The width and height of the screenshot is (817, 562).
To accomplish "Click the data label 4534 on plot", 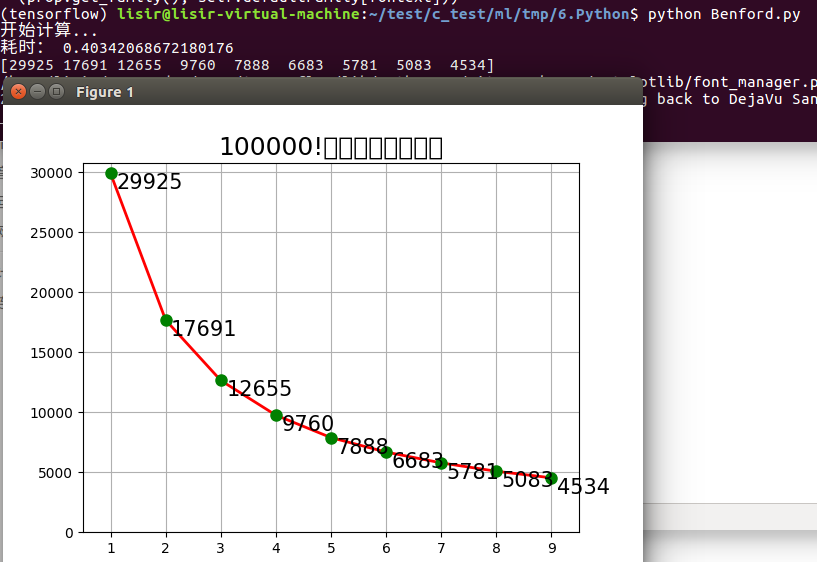I will coord(583,486).
